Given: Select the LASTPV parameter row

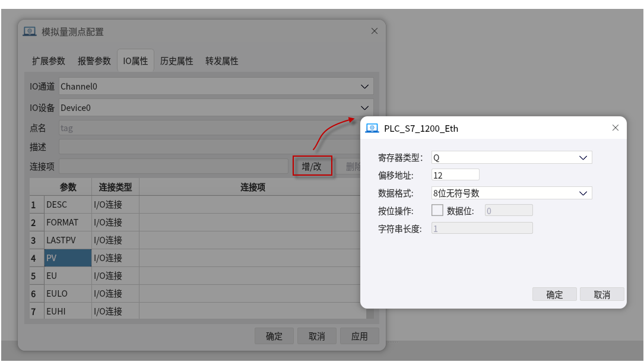Looking at the screenshot, I should (x=68, y=240).
